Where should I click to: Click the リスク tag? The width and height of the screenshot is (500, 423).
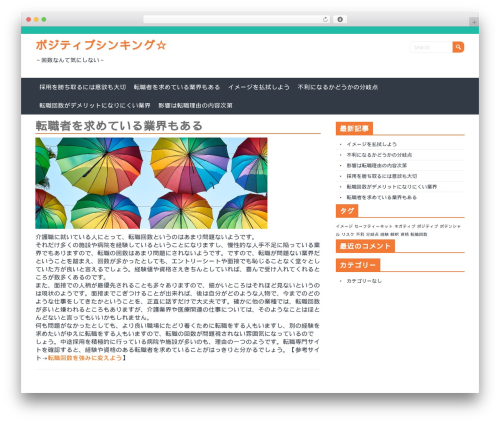pyautogui.click(x=348, y=234)
